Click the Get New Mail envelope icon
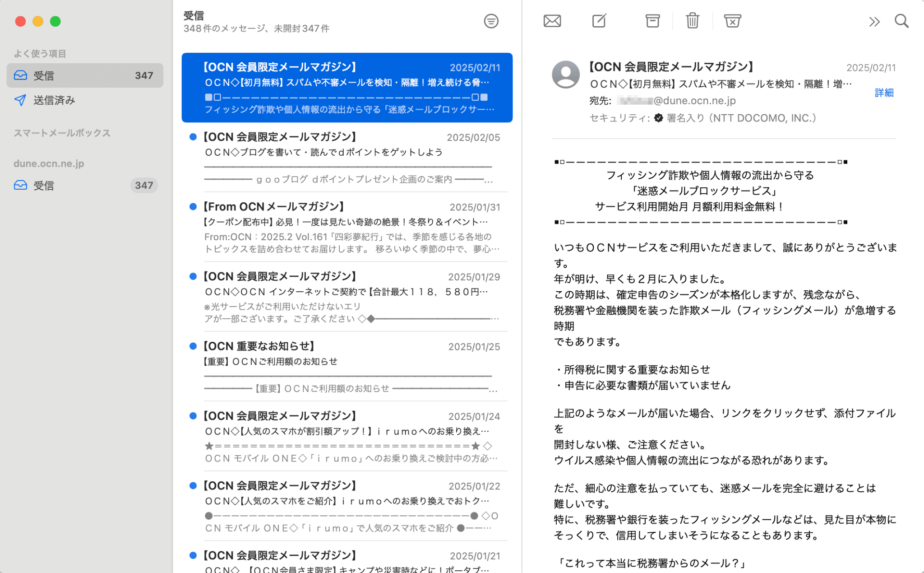924x573 pixels. pyautogui.click(x=552, y=21)
